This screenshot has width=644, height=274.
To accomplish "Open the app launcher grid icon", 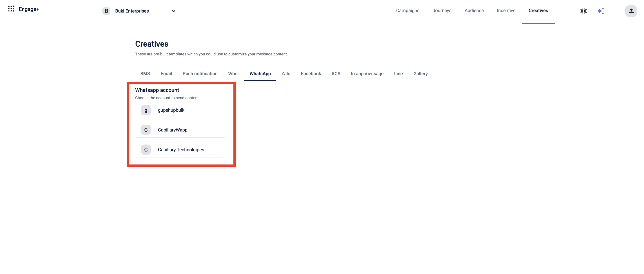I will coord(11,9).
